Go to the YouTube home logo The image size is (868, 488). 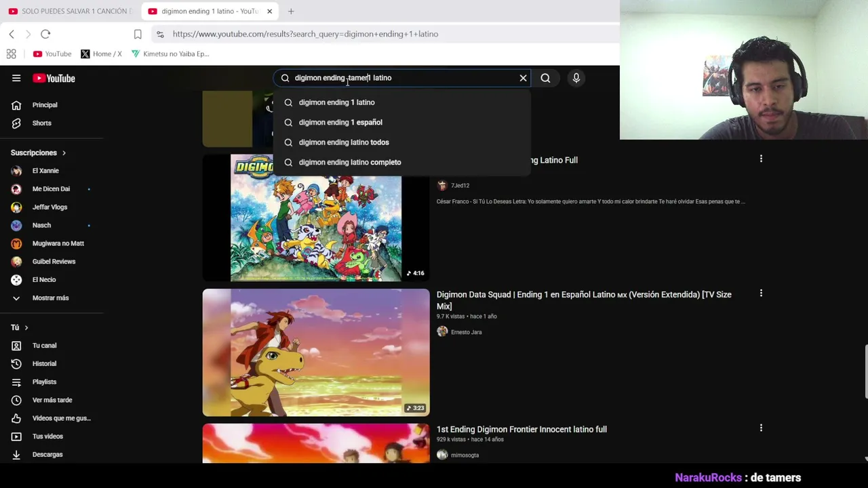54,78
